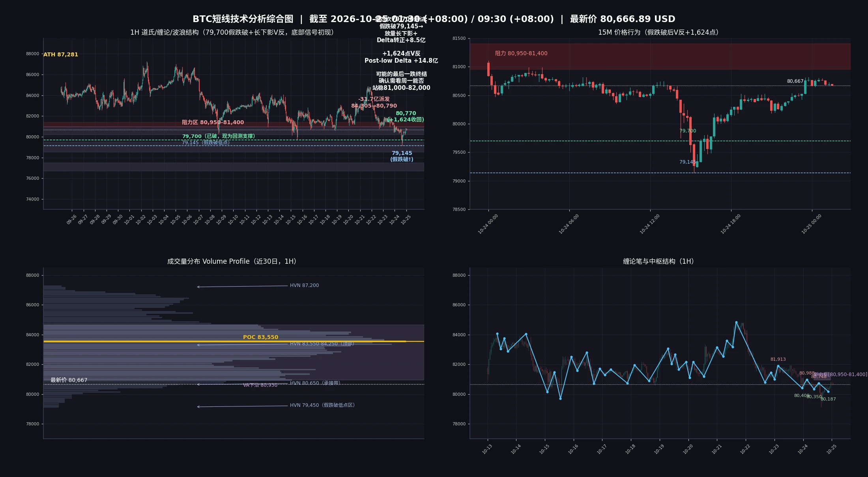Click the HVN 87,200 label
Viewport: 868px width, 477px height.
(x=304, y=285)
